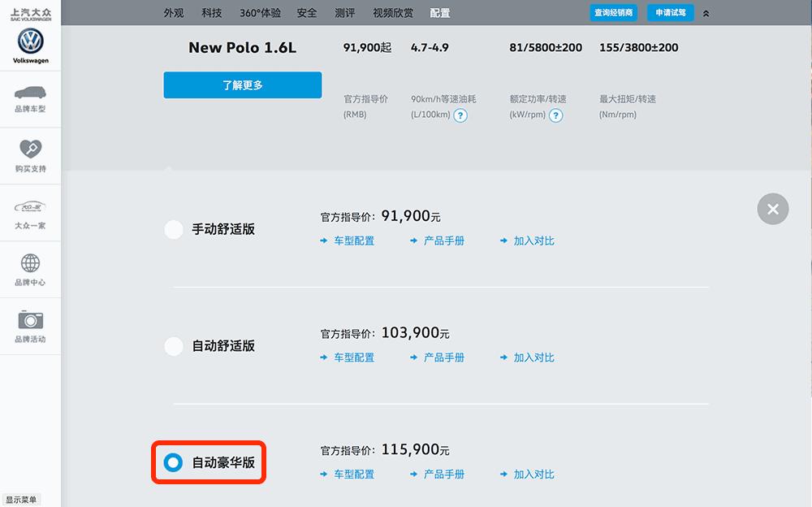The width and height of the screenshot is (812, 507).
Task: Open the 安全 section in the navigation
Action: click(x=307, y=12)
